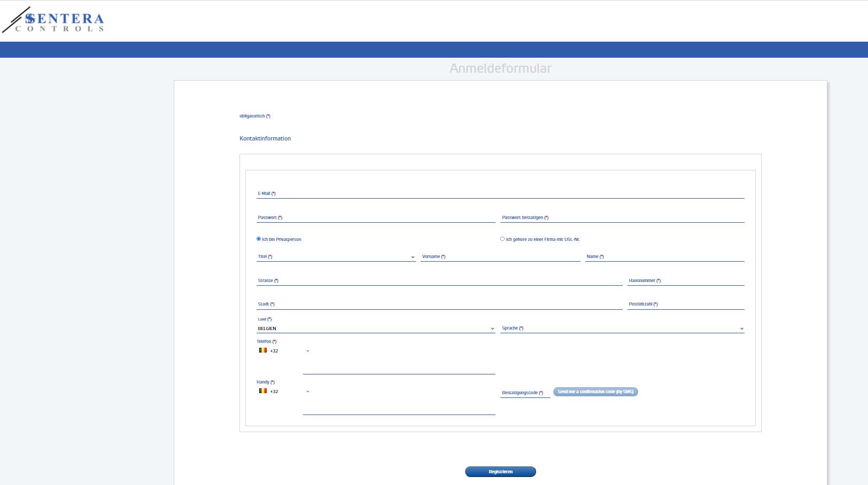Click 'Send me a confirmation code (by SMS)'
The width and height of the screenshot is (868, 485).
pyautogui.click(x=595, y=392)
